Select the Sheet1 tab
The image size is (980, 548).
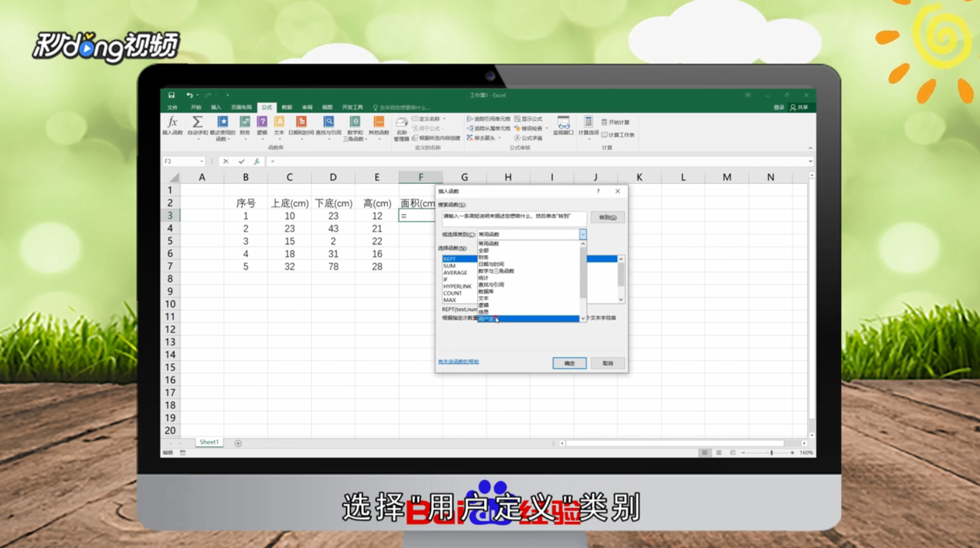tap(209, 442)
